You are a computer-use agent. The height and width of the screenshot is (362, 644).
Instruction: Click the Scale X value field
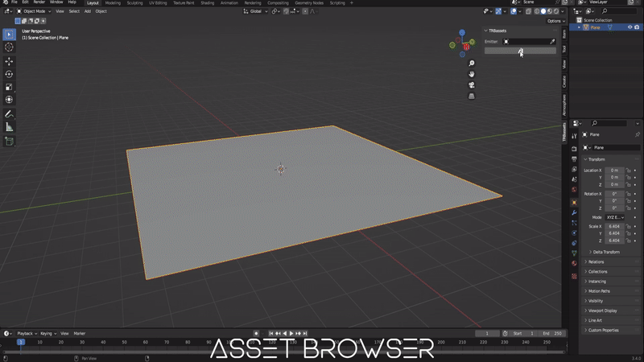[x=614, y=226]
